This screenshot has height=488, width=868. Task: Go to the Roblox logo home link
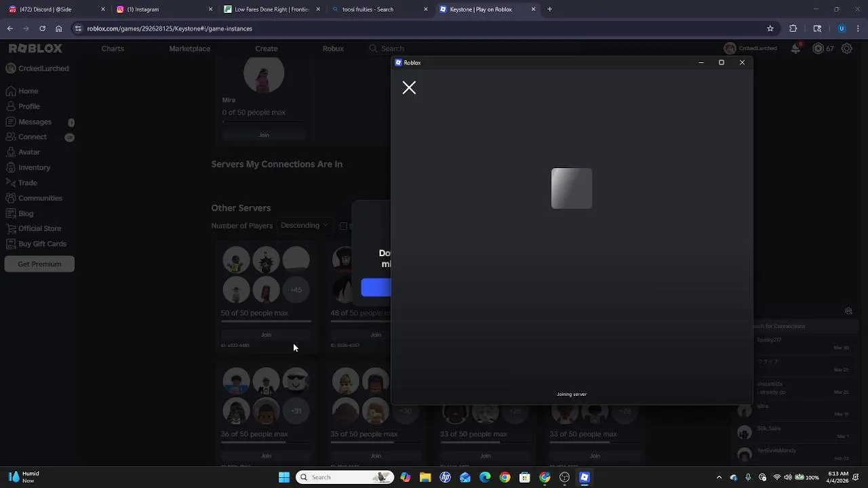(x=35, y=48)
